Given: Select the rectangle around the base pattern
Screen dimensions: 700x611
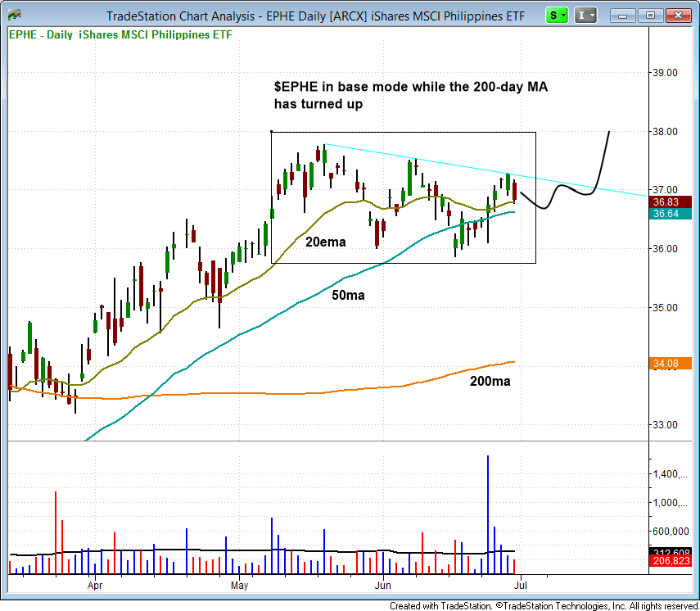Looking at the screenshot, I should point(404,132).
